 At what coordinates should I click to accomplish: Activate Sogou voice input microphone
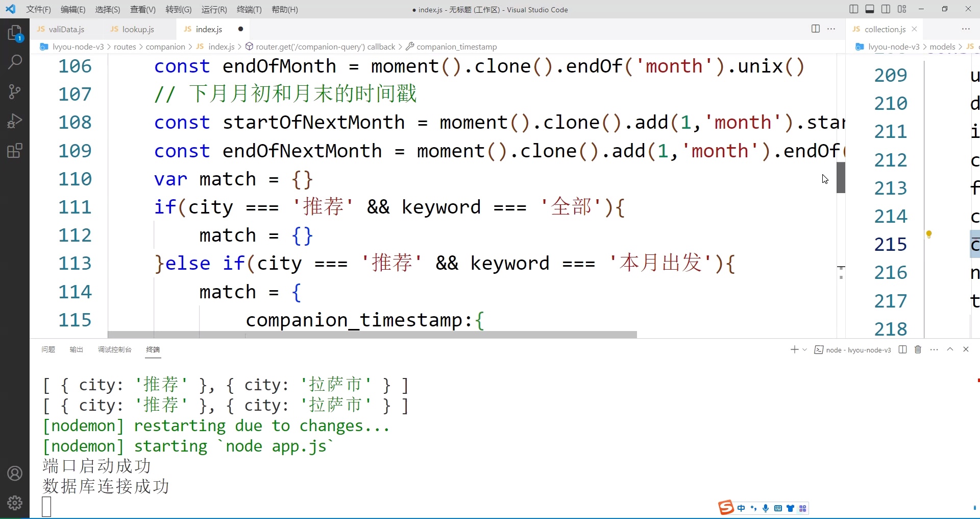click(x=766, y=508)
